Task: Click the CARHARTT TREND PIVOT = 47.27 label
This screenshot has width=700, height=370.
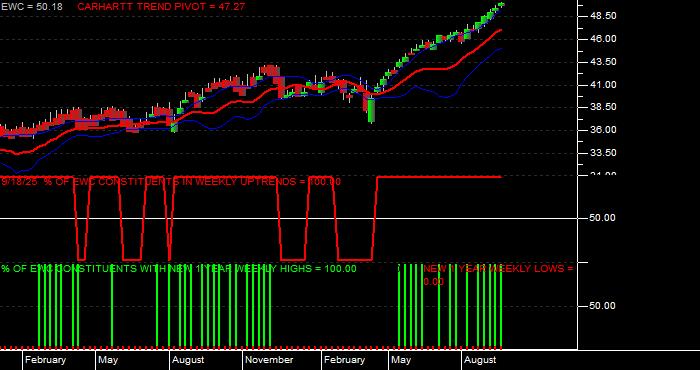Action: pyautogui.click(x=161, y=7)
